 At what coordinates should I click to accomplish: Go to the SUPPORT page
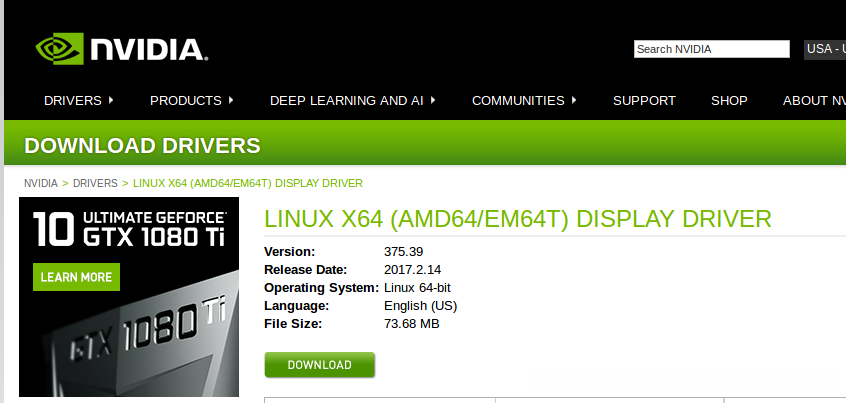pos(644,100)
